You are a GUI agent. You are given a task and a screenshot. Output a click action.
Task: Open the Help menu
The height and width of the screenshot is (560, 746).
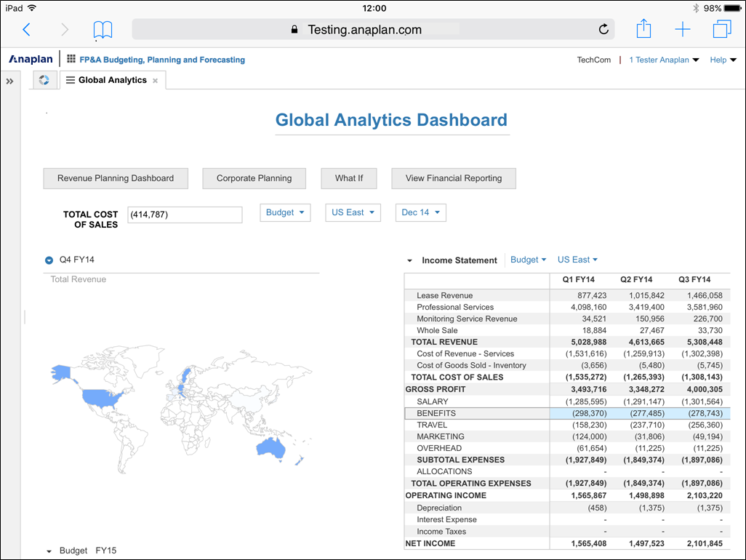click(x=723, y=60)
